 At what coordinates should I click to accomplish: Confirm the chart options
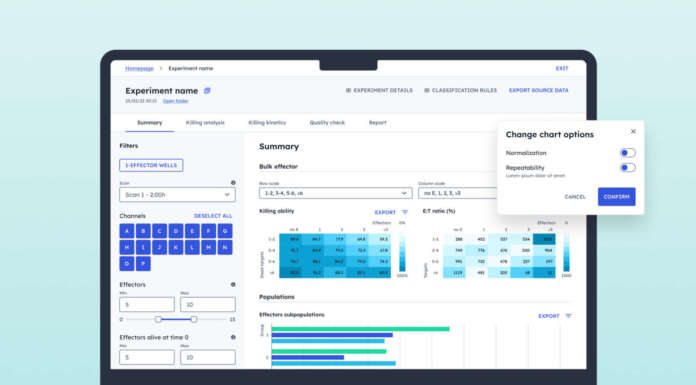point(617,197)
